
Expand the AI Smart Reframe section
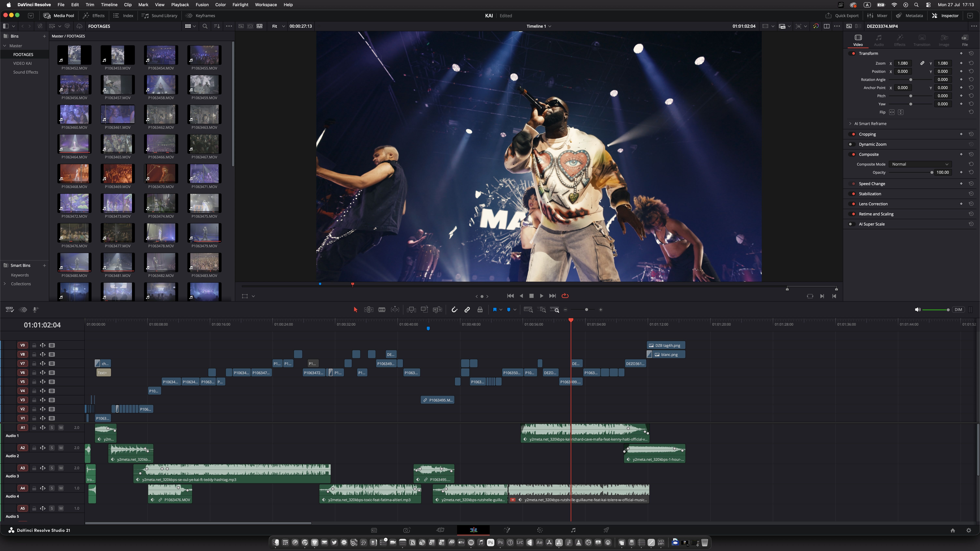pos(850,124)
